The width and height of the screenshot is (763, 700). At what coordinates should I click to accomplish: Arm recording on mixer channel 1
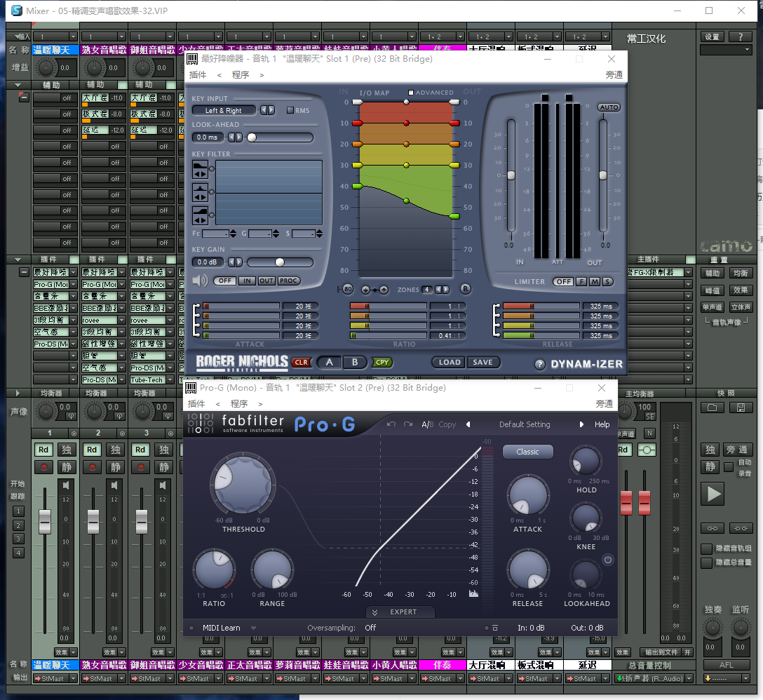[43, 467]
